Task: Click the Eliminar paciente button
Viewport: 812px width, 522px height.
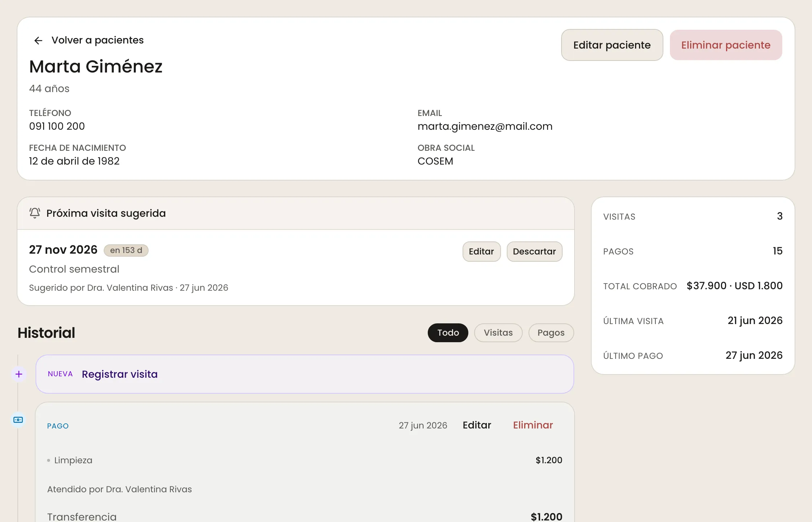Action: pos(726,45)
